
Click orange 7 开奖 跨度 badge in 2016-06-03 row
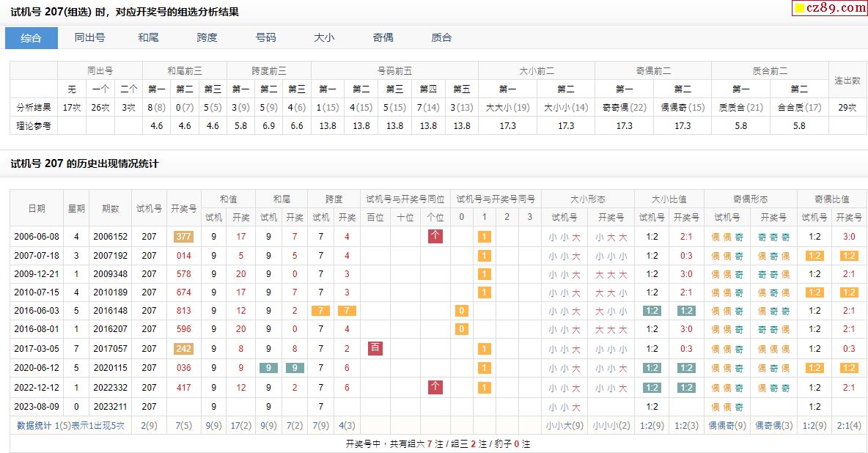(x=347, y=311)
